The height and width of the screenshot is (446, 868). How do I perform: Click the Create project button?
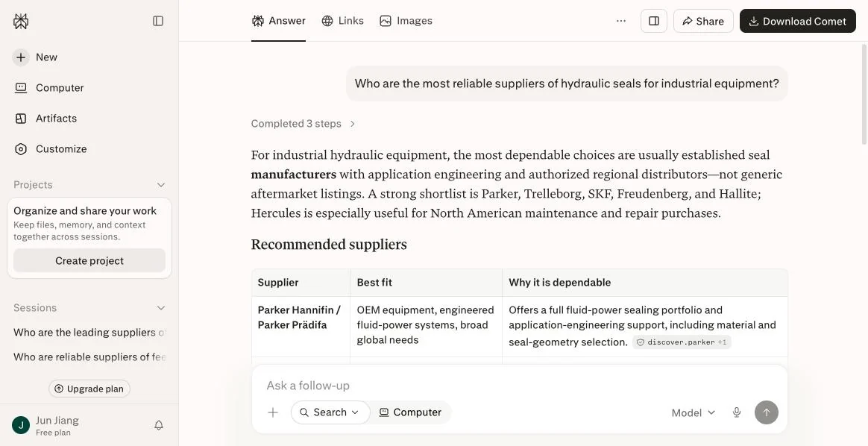[89, 260]
